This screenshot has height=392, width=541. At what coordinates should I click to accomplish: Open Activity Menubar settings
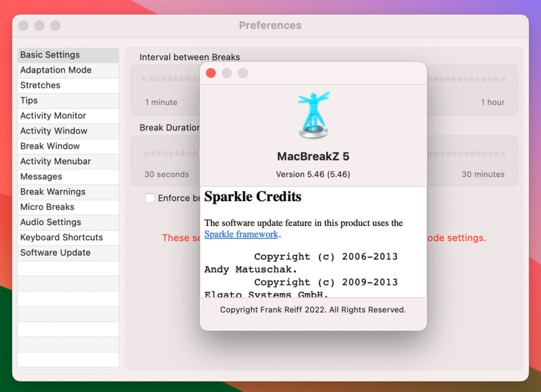click(68, 161)
